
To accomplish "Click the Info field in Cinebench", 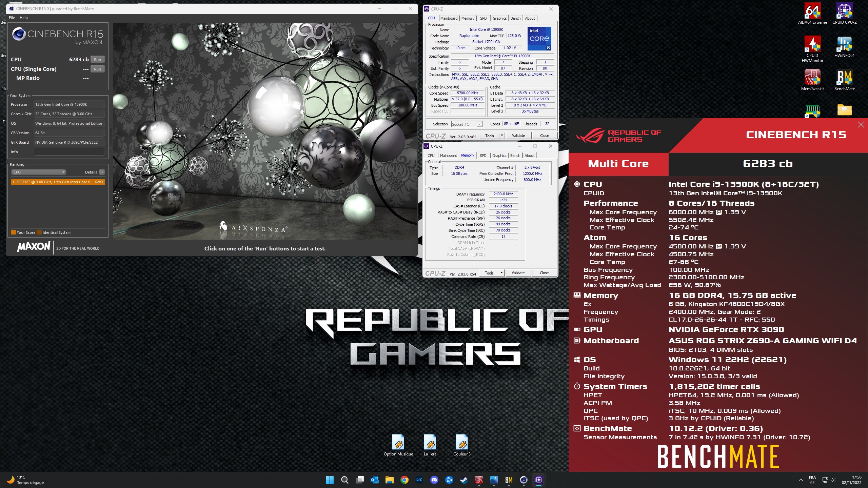I will tap(69, 152).
